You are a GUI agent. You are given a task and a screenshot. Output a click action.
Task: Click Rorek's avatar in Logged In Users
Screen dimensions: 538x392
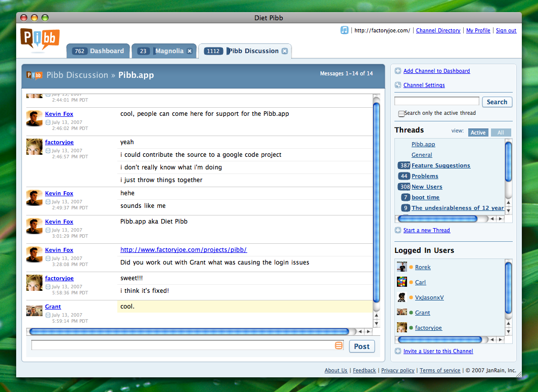coord(402,267)
